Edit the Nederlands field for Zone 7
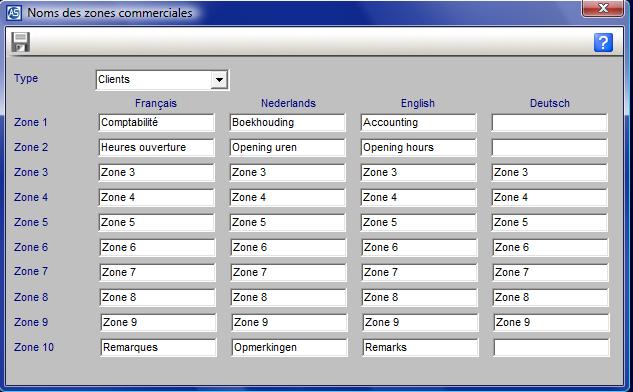This screenshot has height=392, width=633. point(288,273)
